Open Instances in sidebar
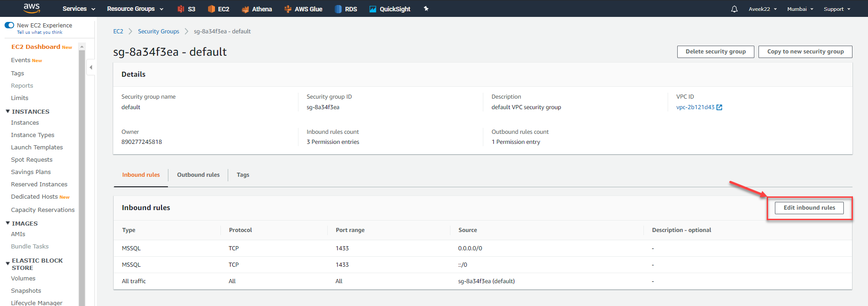868x306 pixels. 25,123
